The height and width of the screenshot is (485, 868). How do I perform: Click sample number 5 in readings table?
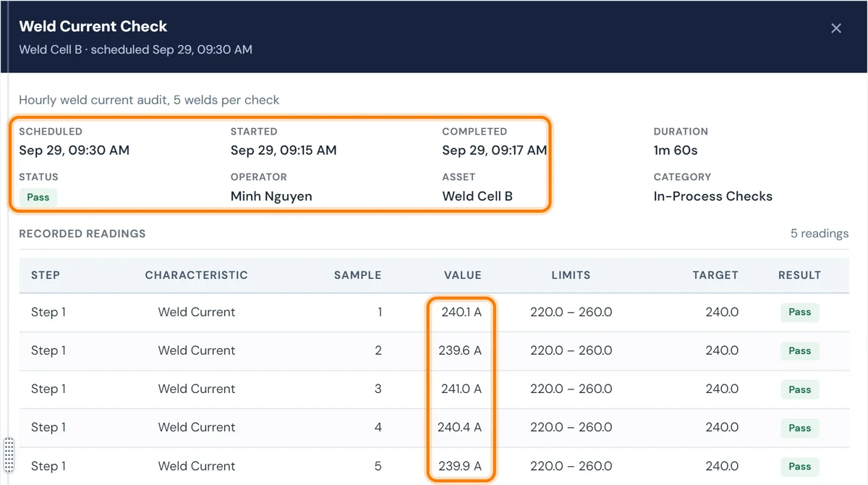click(x=378, y=465)
